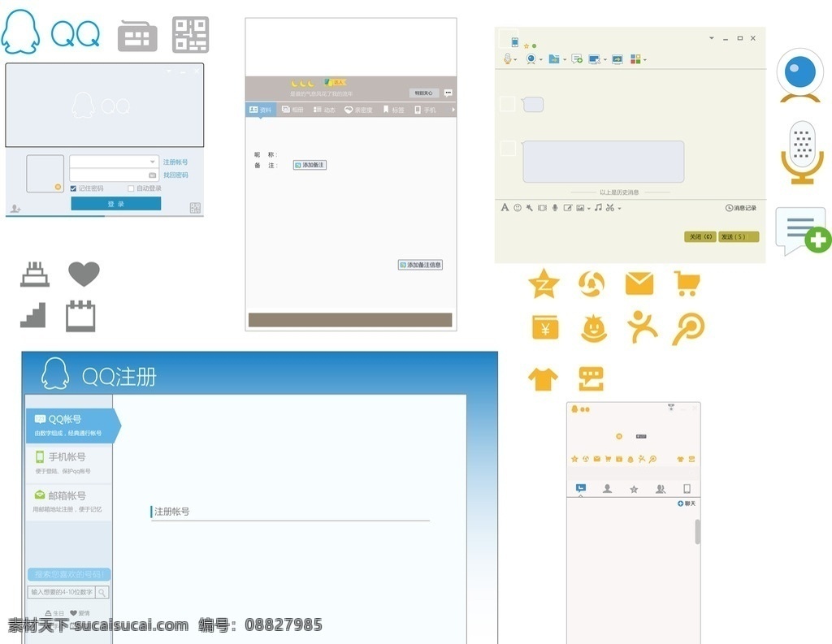832x644 pixels.
Task: Click the scissors screenshot icon in chat window
Action: tap(610, 208)
